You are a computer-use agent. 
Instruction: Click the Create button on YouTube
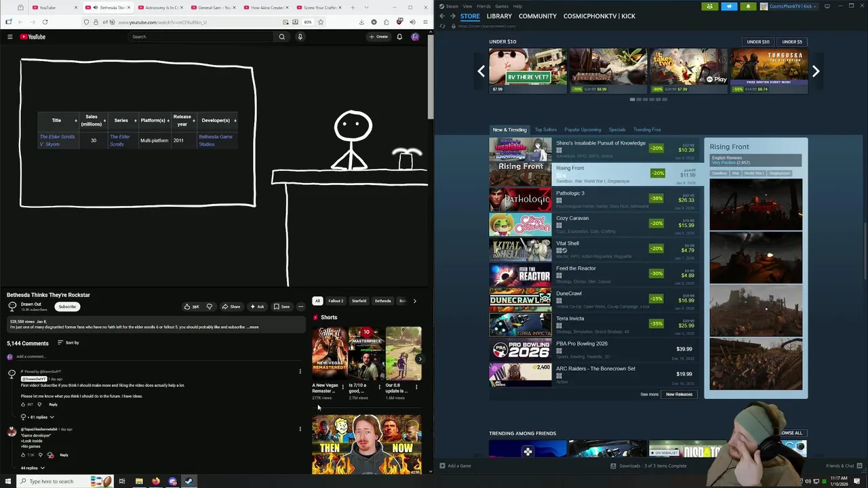[379, 37]
